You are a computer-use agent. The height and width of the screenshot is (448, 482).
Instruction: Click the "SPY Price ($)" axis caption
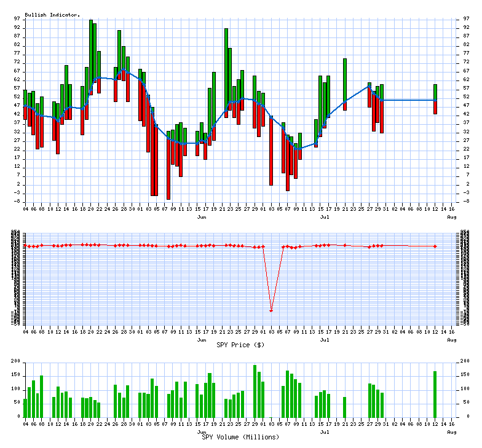(238, 345)
